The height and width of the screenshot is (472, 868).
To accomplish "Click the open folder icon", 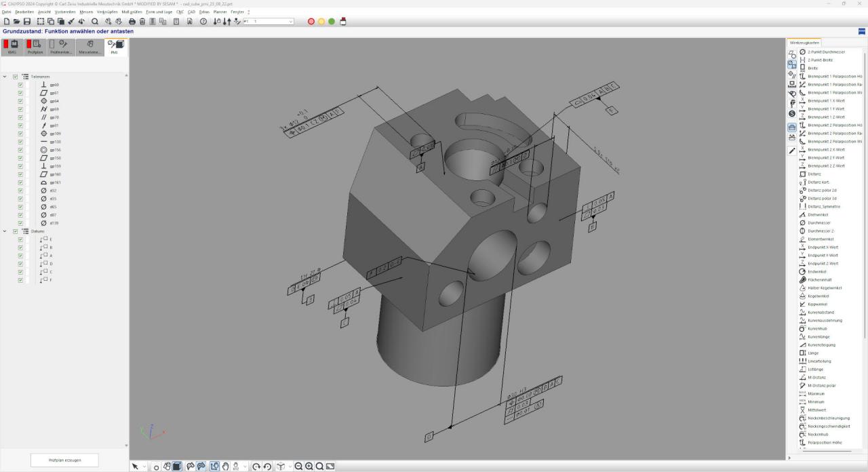I will click(x=16, y=22).
